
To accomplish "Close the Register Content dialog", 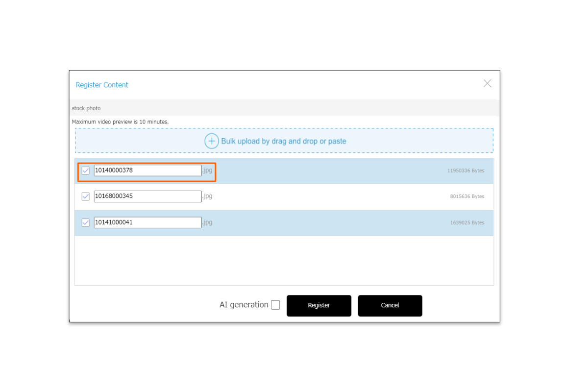I will [x=487, y=83].
